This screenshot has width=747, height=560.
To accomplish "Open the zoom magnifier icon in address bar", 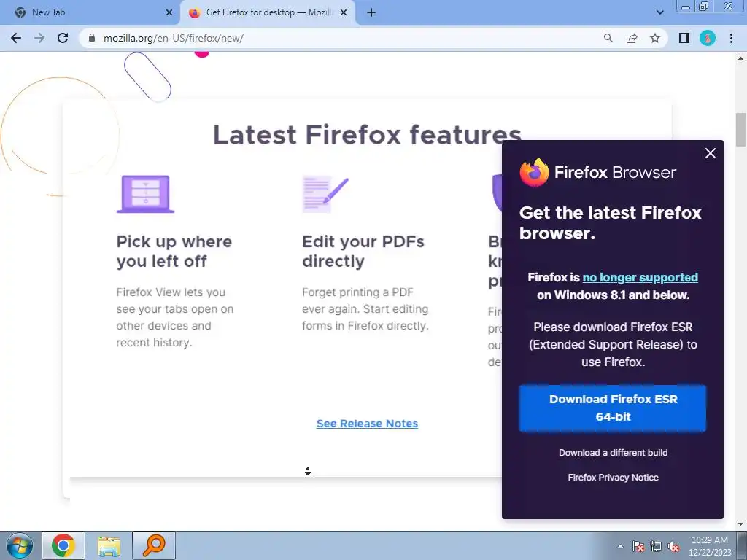I will point(608,38).
